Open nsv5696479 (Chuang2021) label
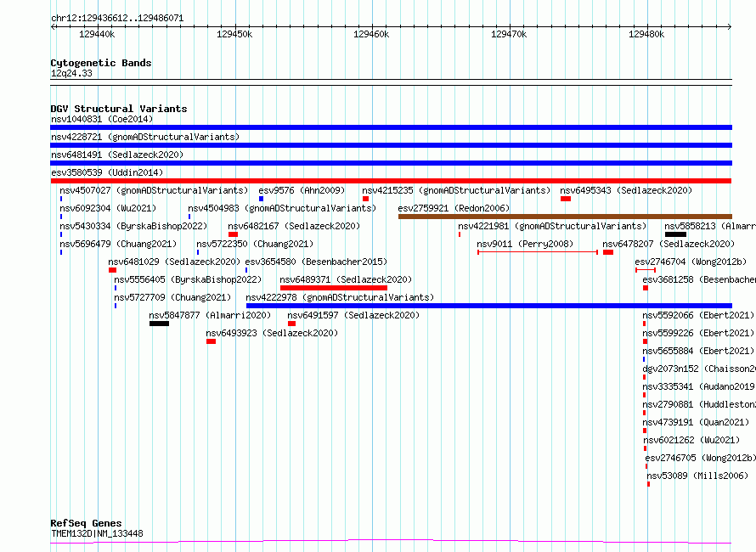The width and height of the screenshot is (756, 552). (x=118, y=244)
